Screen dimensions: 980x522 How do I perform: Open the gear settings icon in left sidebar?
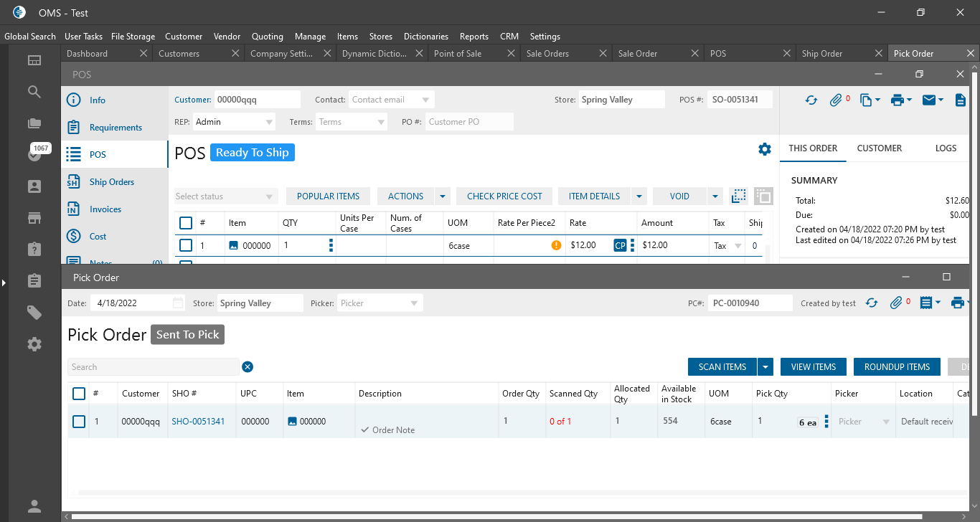pyautogui.click(x=34, y=344)
